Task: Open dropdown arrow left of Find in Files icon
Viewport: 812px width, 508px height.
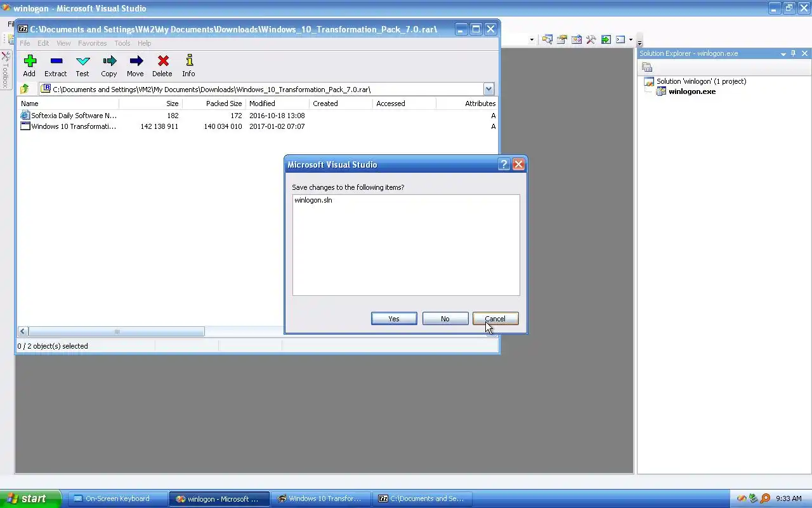Action: [x=532, y=39]
